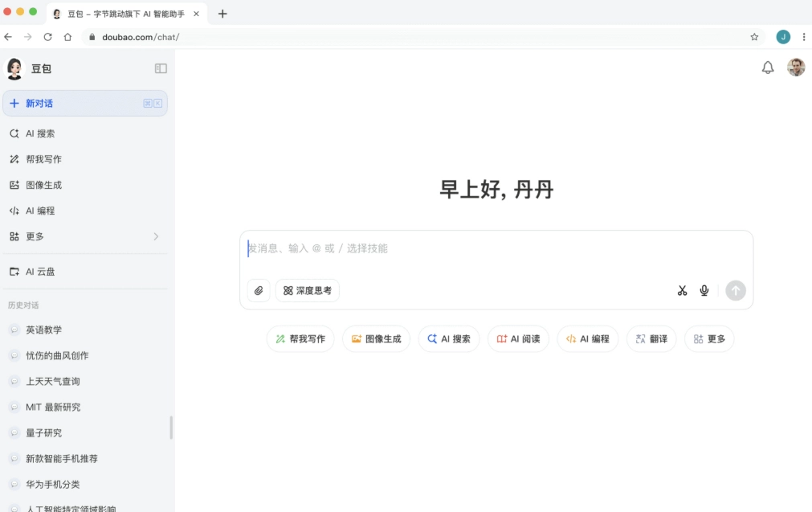Open the 更多 skills chip below input
Image resolution: width=812 pixels, height=512 pixels.
click(709, 338)
